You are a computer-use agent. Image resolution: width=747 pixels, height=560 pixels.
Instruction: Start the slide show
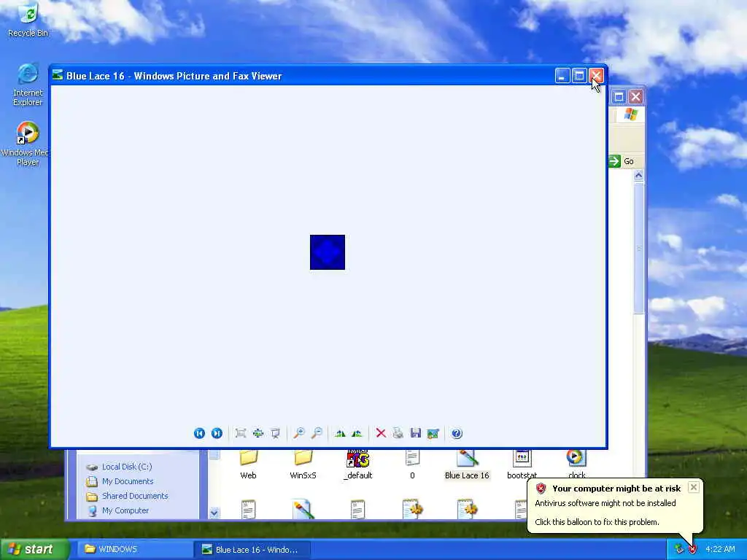pos(275,433)
